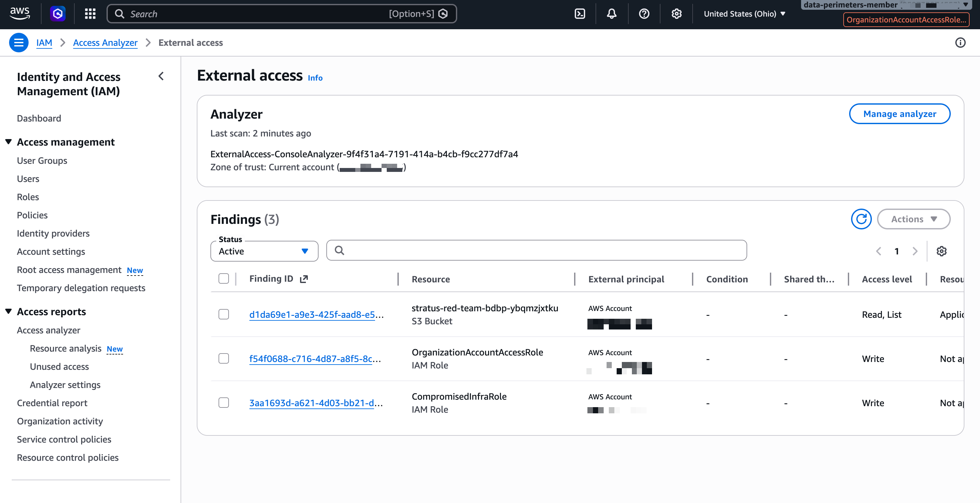Refresh the findings list
Image resolution: width=980 pixels, height=503 pixels.
pyautogui.click(x=861, y=219)
